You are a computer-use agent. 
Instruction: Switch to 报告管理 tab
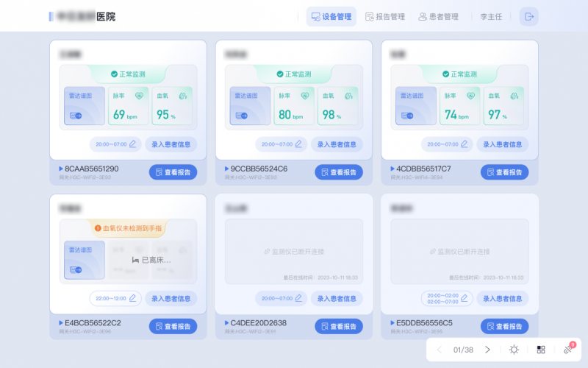coord(385,16)
